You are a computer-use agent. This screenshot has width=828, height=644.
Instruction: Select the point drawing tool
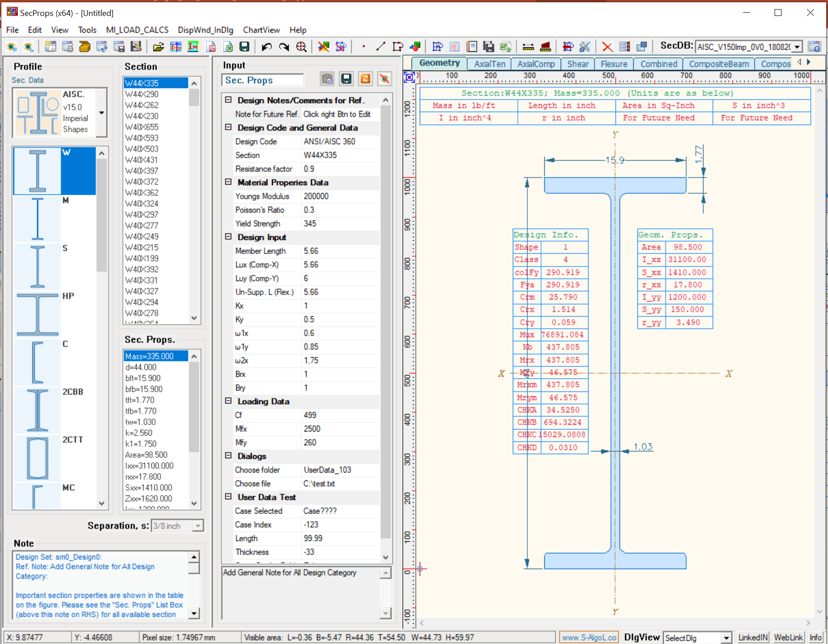coord(364,47)
